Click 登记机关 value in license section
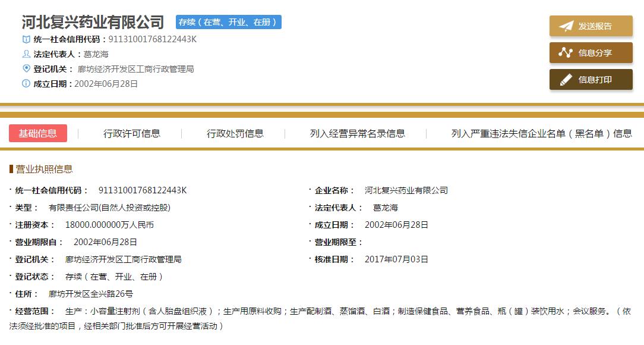The height and width of the screenshot is (345, 644). click(123, 259)
